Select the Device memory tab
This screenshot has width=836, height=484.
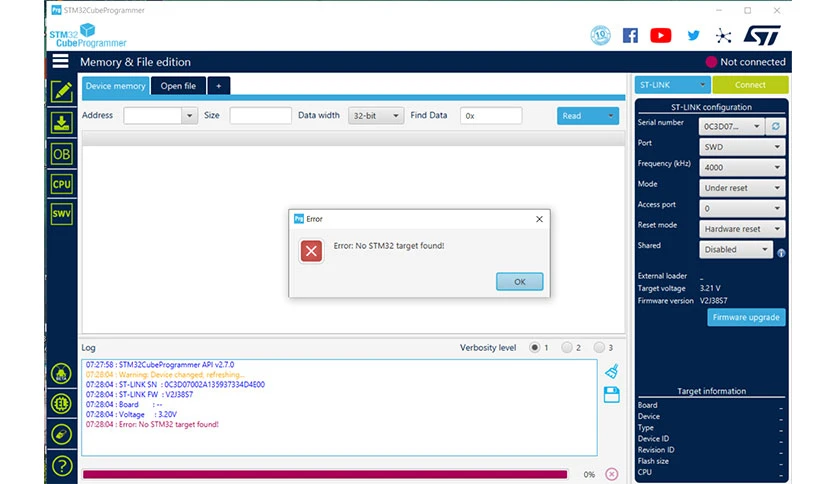point(115,86)
